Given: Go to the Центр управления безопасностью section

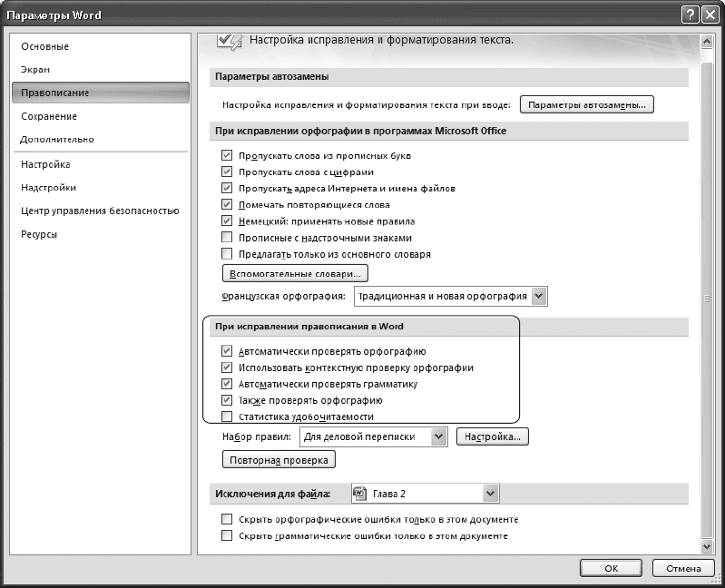Looking at the screenshot, I should [100, 211].
